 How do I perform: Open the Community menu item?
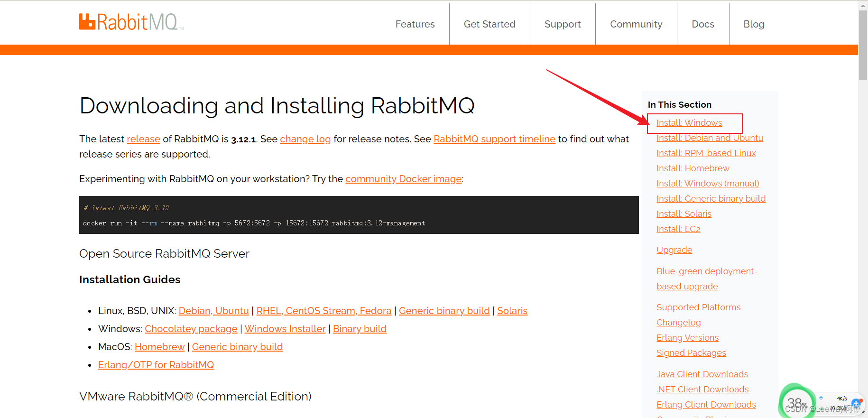pyautogui.click(x=636, y=24)
